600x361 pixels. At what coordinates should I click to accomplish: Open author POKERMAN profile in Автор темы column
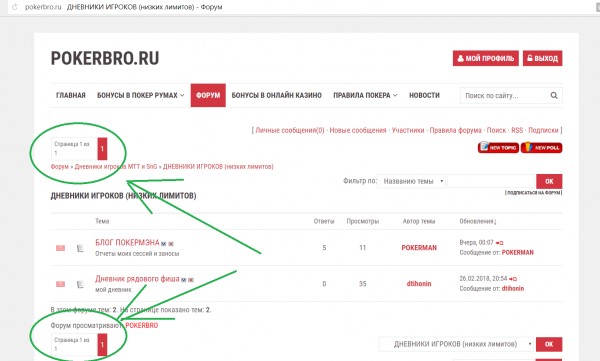[x=419, y=248]
